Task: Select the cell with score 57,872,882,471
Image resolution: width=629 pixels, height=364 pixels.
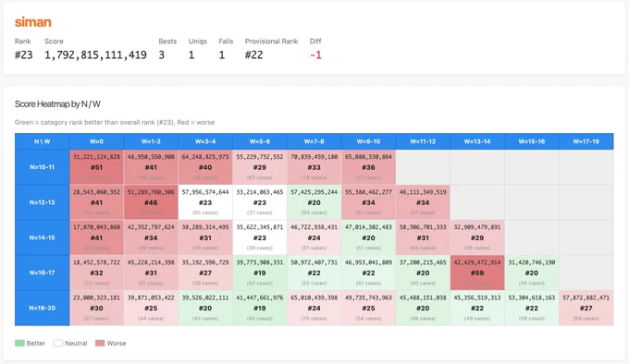Action: point(586,308)
